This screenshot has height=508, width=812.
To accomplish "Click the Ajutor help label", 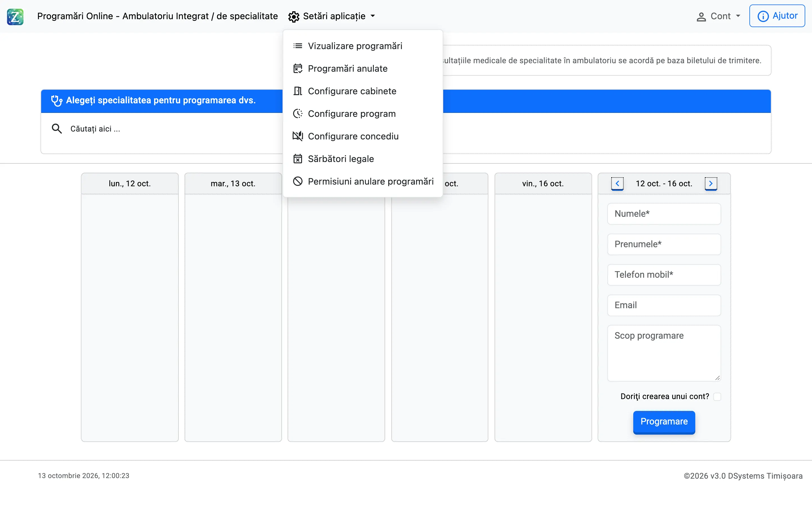I will 785,16.
